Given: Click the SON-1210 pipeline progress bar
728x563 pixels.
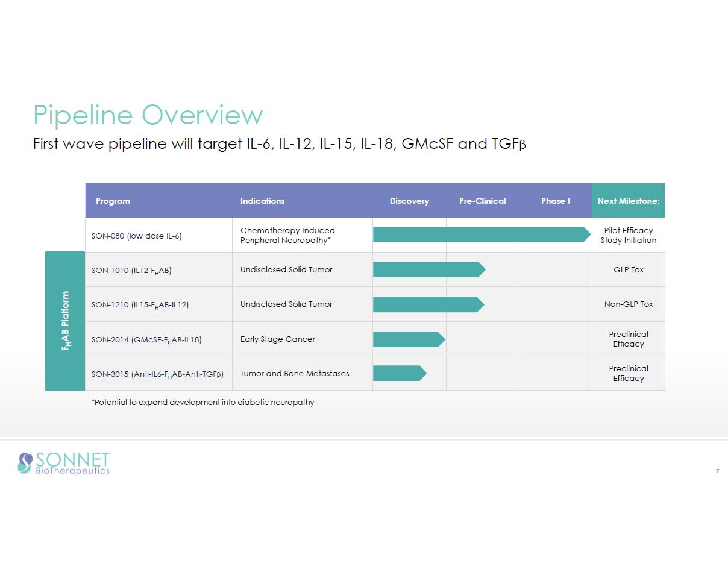Looking at the screenshot, I should (428, 304).
